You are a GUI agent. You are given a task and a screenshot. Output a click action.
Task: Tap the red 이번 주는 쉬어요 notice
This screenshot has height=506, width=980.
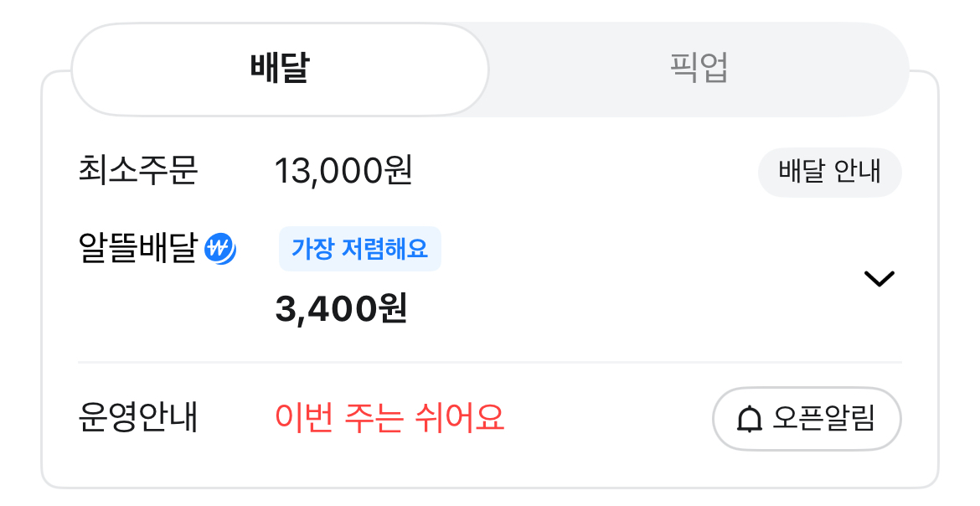(x=389, y=417)
